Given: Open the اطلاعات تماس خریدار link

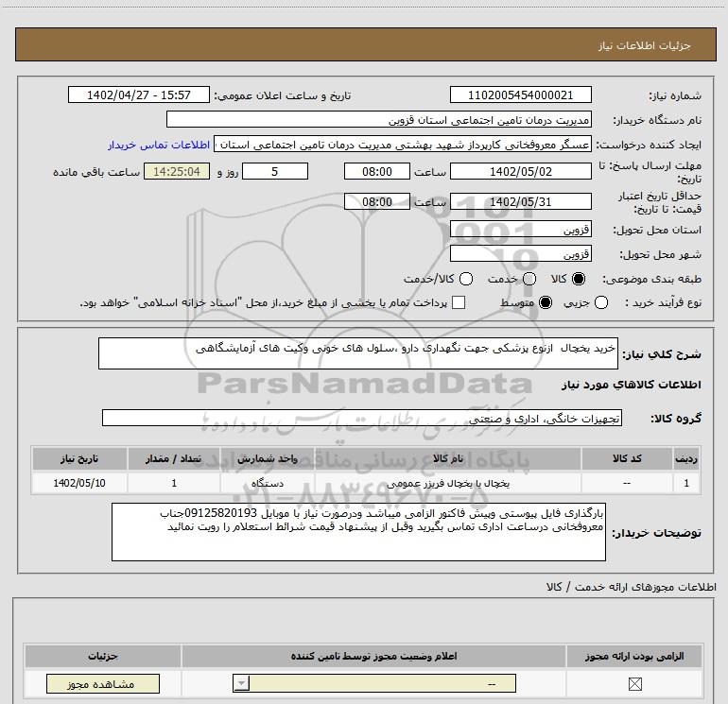Looking at the screenshot, I should coord(159,145).
